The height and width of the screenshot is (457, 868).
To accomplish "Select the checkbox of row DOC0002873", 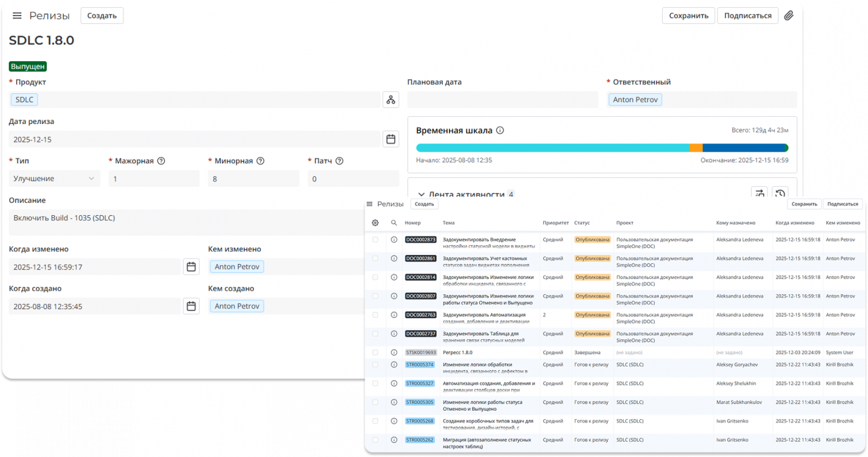I will coord(375,240).
